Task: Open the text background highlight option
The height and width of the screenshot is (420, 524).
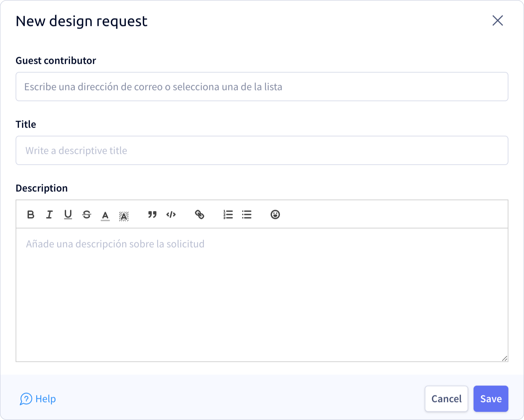Action: 124,216
